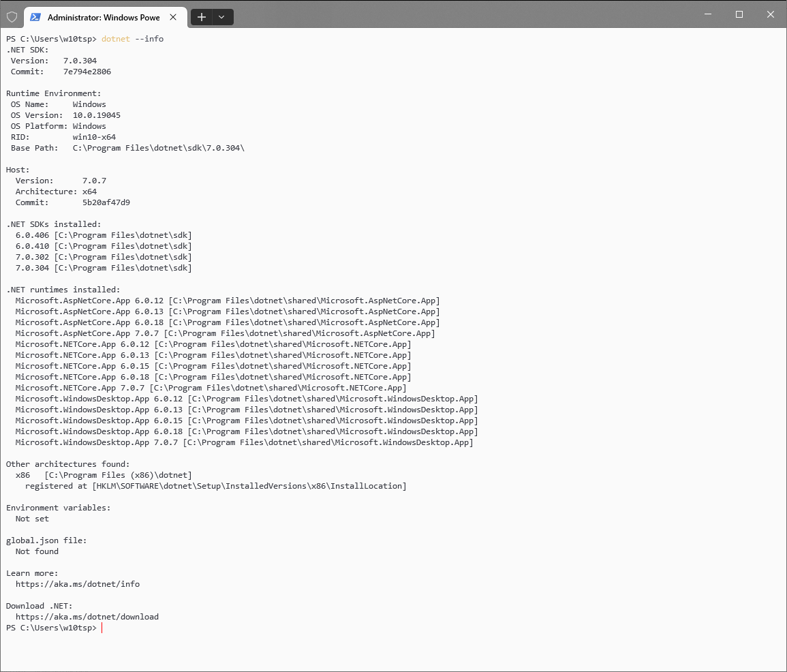787x672 pixels.
Task: Click the Base Path sdk\7.0.304 line
Action: point(127,148)
